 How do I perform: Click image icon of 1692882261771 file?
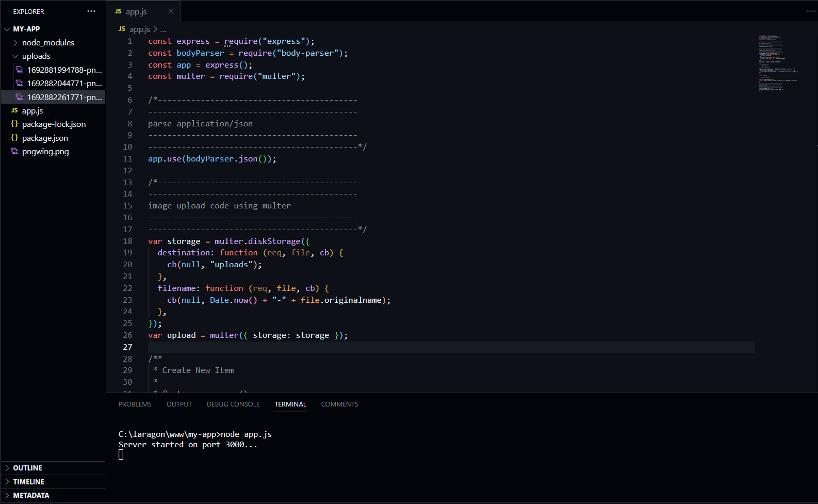point(20,97)
